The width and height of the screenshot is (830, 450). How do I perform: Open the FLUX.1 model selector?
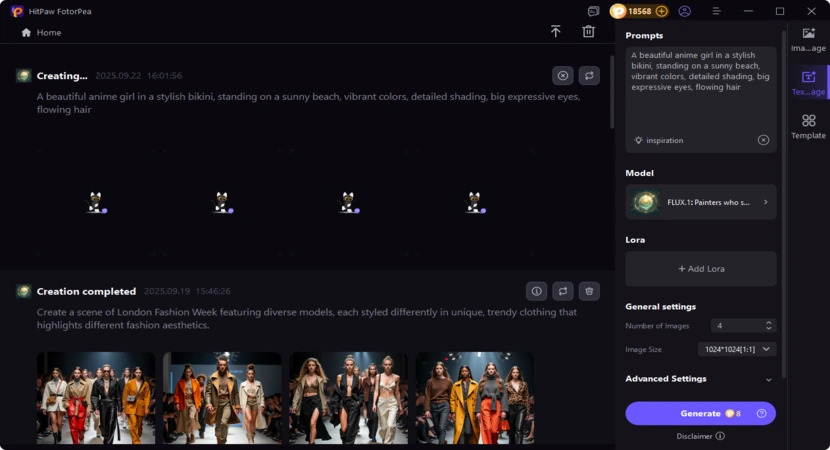click(x=701, y=202)
